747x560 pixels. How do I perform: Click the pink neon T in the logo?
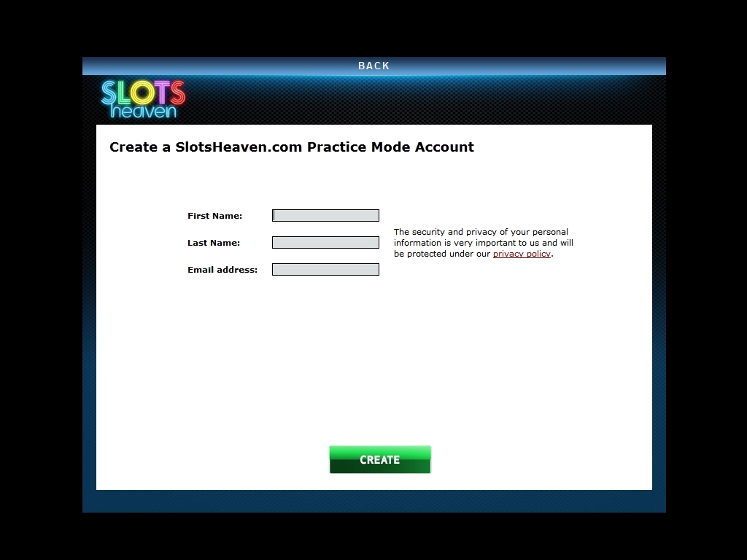pos(162,93)
